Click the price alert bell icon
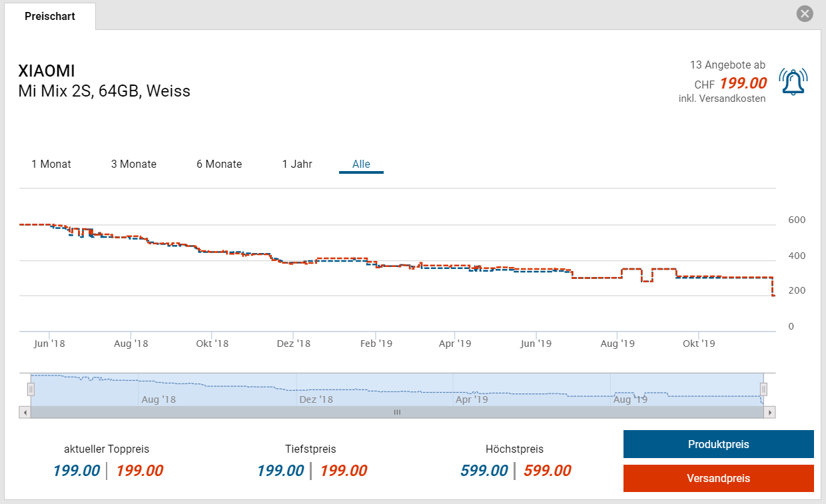The width and height of the screenshot is (826, 504). (793, 82)
